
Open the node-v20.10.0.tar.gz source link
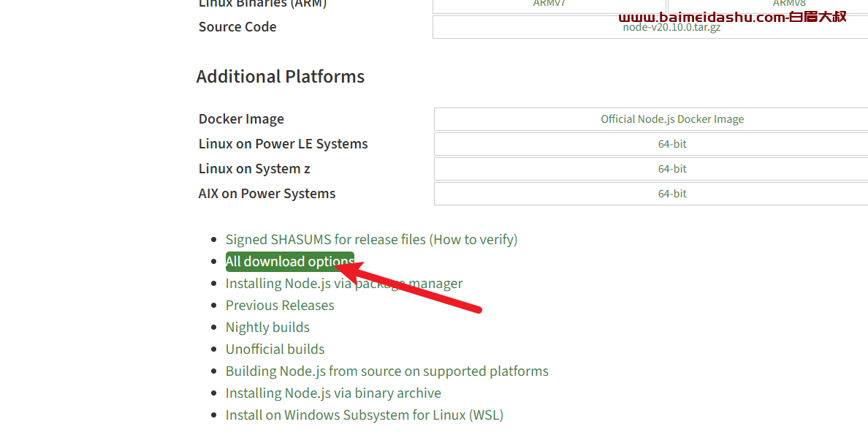[x=671, y=27]
